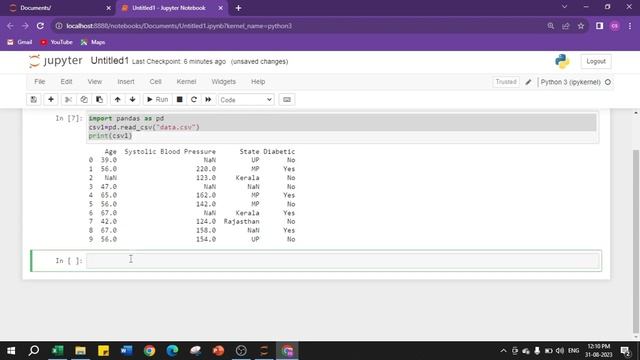
Task: Open File Explorer from the taskbar
Action: point(80,351)
